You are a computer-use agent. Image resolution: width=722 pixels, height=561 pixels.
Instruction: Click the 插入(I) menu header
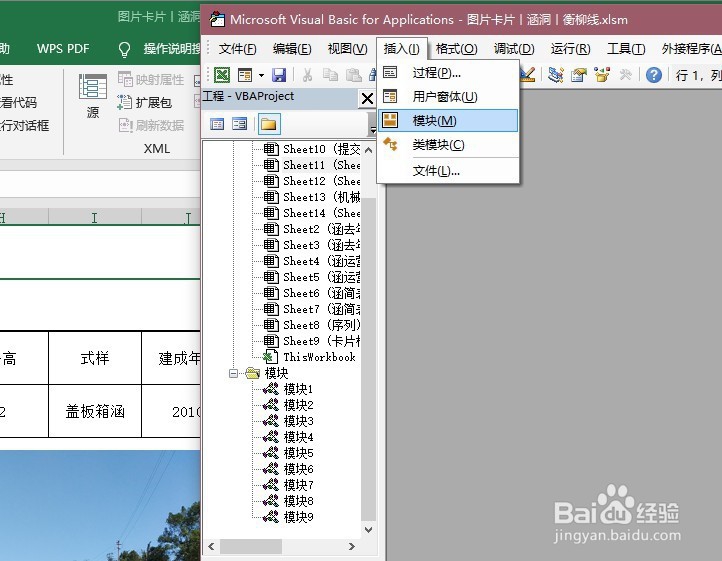tap(402, 48)
